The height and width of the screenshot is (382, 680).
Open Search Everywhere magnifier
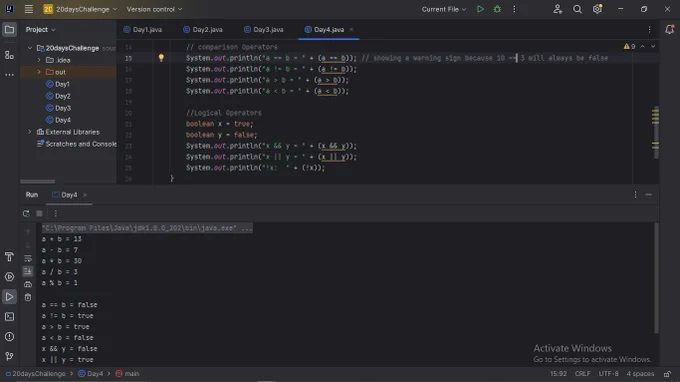(x=577, y=9)
